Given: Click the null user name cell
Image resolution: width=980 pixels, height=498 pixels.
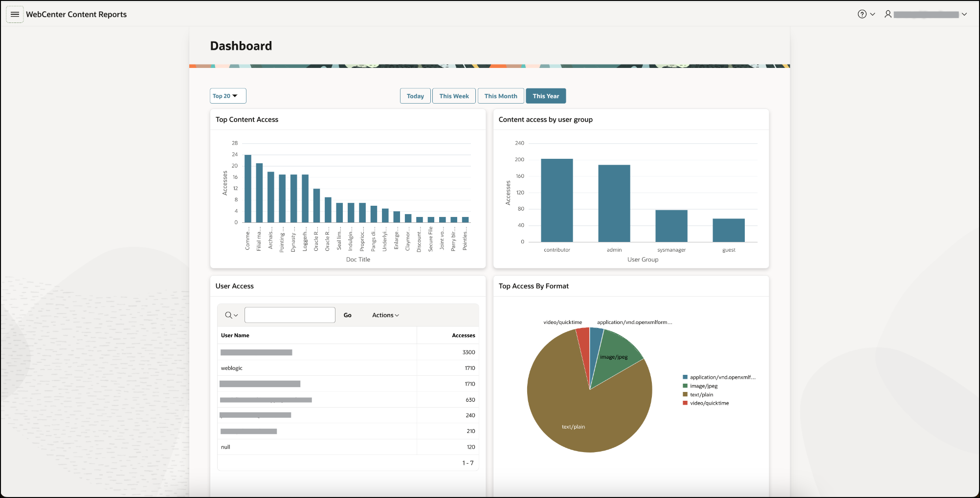Looking at the screenshot, I should coord(225,447).
